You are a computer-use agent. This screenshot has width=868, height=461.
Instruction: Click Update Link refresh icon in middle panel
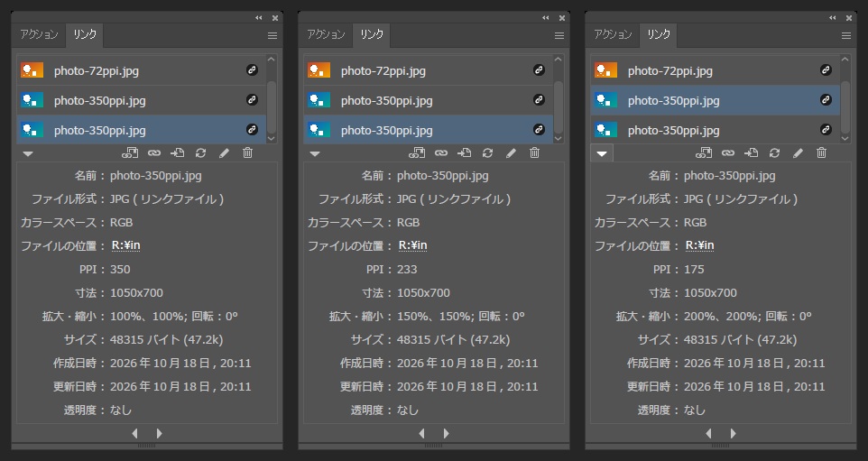pyautogui.click(x=487, y=152)
